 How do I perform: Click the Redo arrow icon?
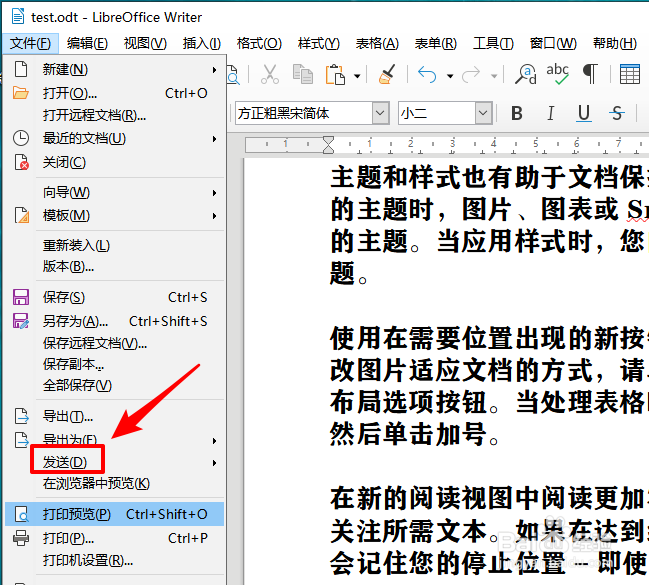click(471, 75)
